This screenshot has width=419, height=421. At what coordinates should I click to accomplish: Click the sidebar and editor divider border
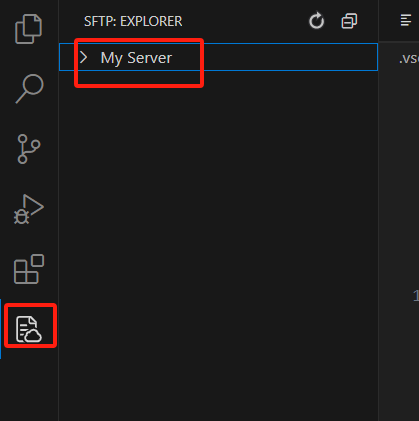coord(379,217)
